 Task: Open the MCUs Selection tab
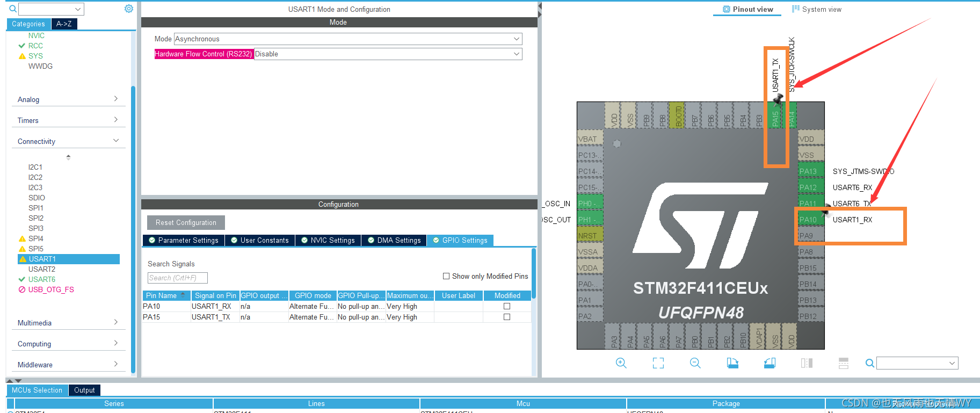pyautogui.click(x=37, y=390)
